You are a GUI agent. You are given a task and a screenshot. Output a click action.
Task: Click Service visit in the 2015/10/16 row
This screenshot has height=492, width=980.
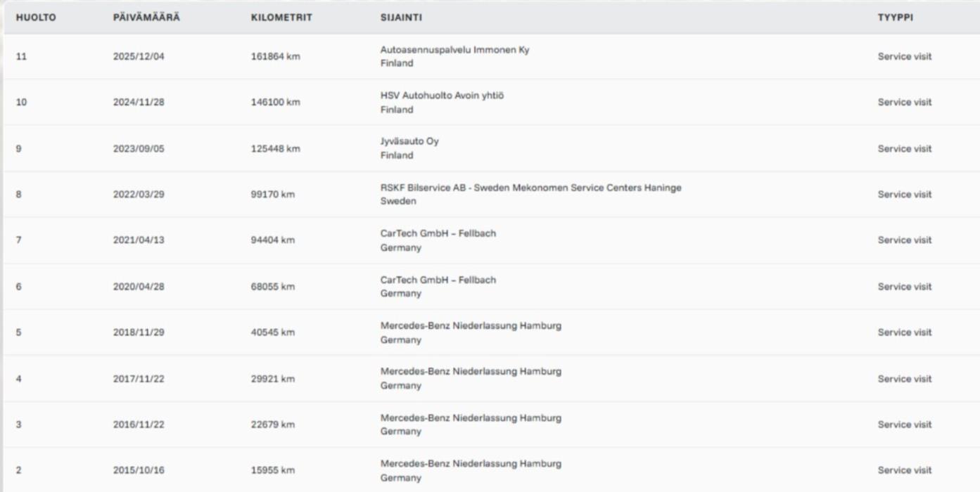904,470
